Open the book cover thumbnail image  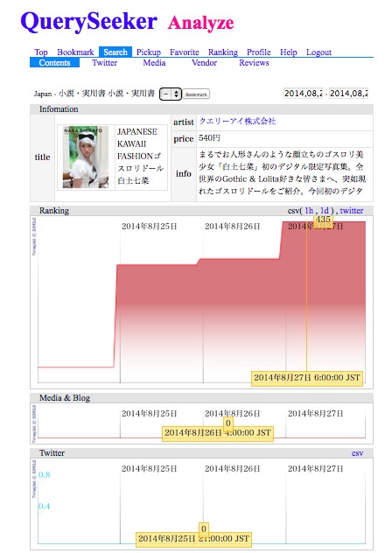point(86,157)
